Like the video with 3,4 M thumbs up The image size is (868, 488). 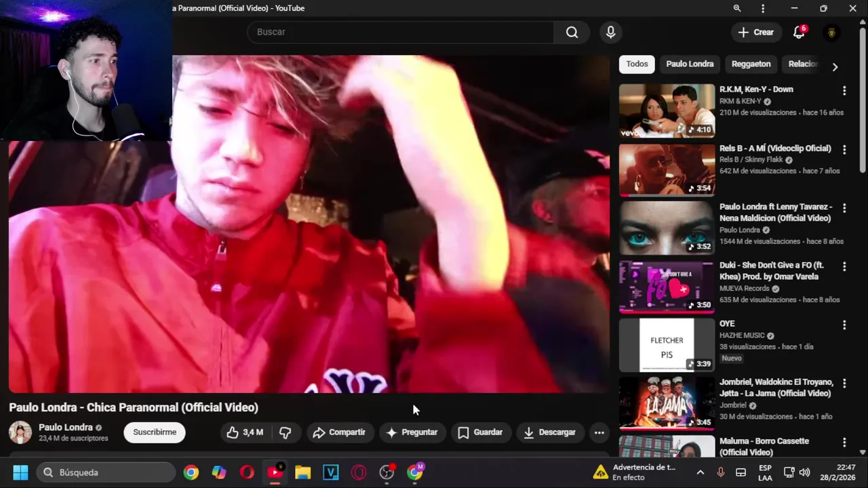point(245,432)
